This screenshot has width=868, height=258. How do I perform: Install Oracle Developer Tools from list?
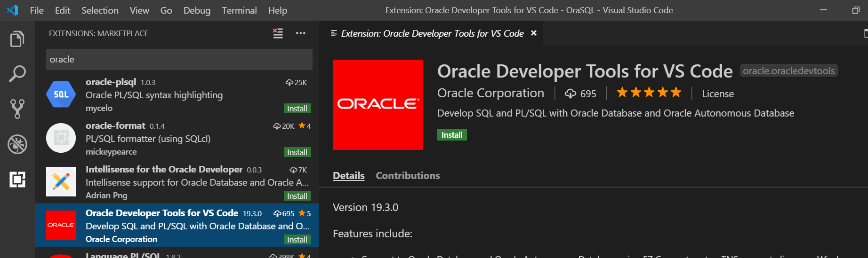pos(297,240)
